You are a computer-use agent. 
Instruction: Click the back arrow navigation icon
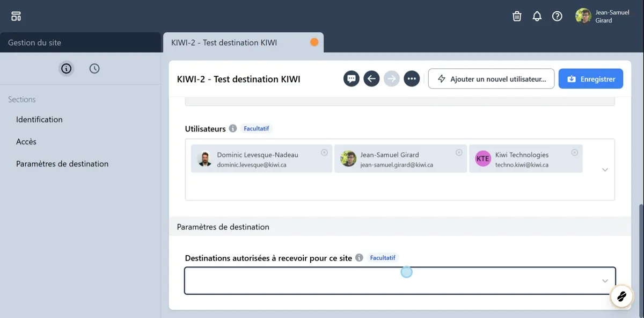click(371, 78)
